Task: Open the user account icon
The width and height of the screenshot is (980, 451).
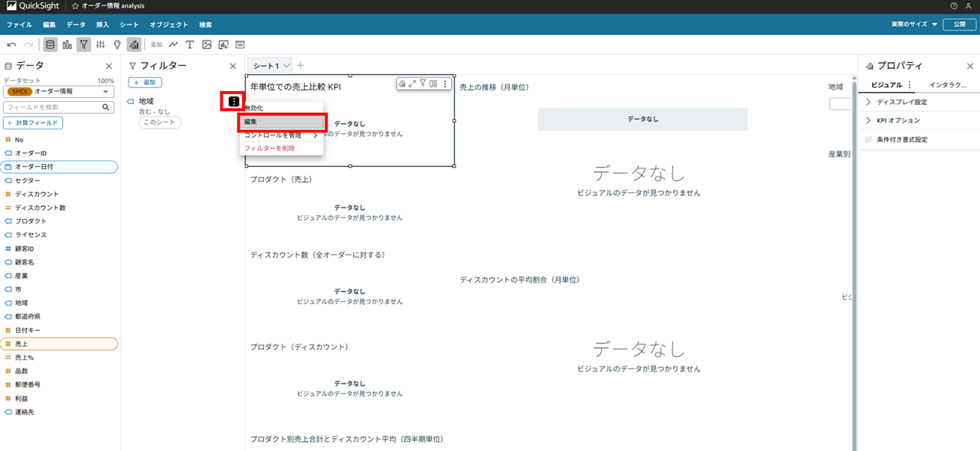Action: coord(969,5)
